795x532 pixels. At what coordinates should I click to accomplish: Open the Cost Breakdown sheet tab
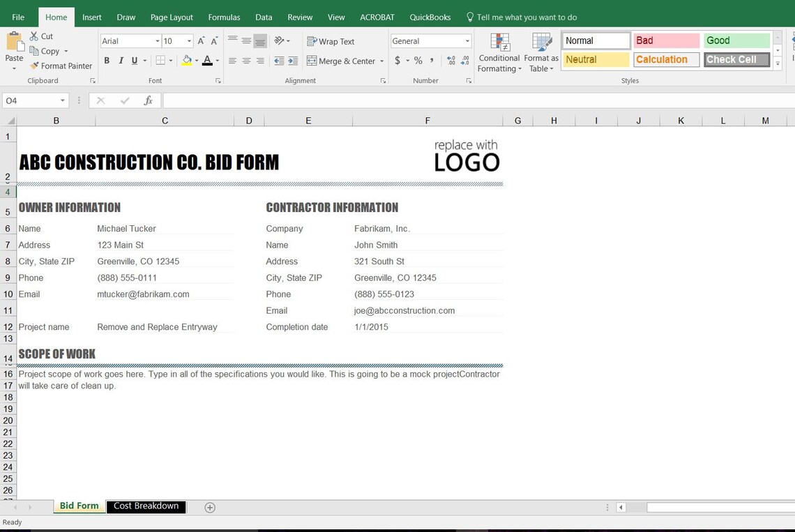pyautogui.click(x=146, y=507)
